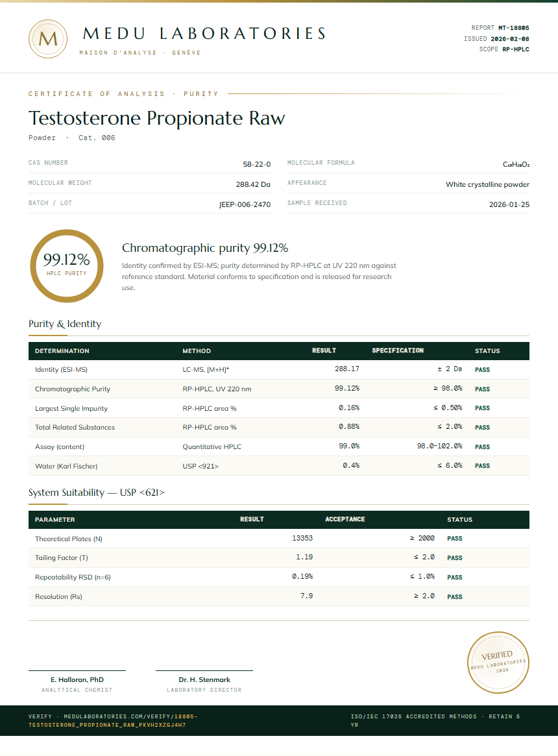
Task: Click the Repeatability RSD (n=6) row label
Action: coord(73,577)
